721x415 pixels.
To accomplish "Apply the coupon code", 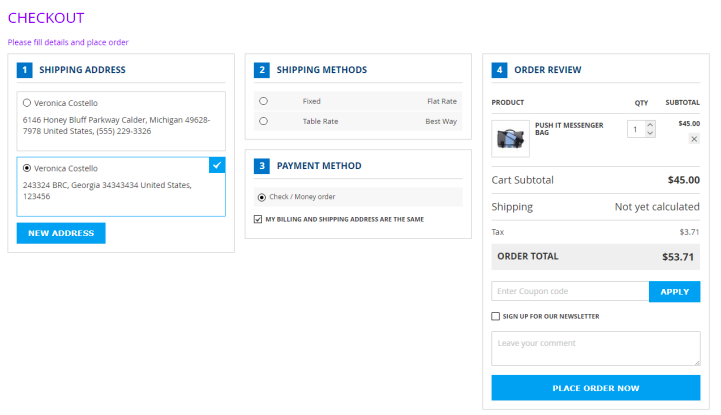I will (674, 291).
